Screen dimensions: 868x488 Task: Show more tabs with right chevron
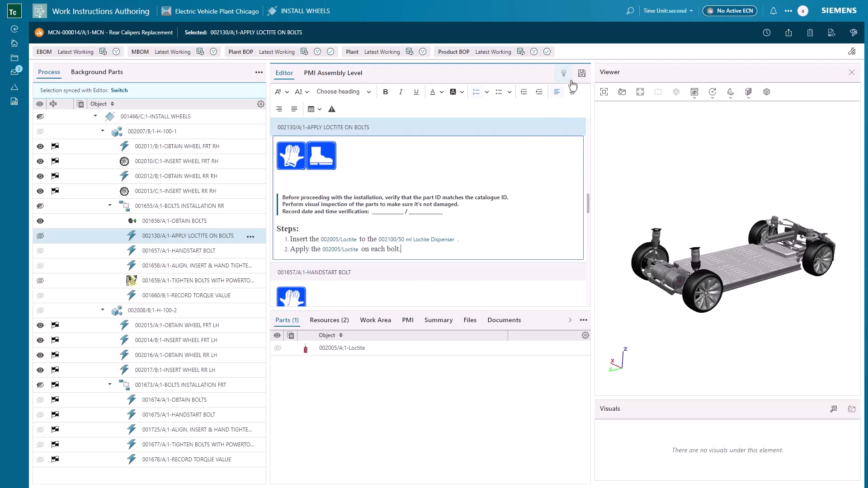(570, 320)
